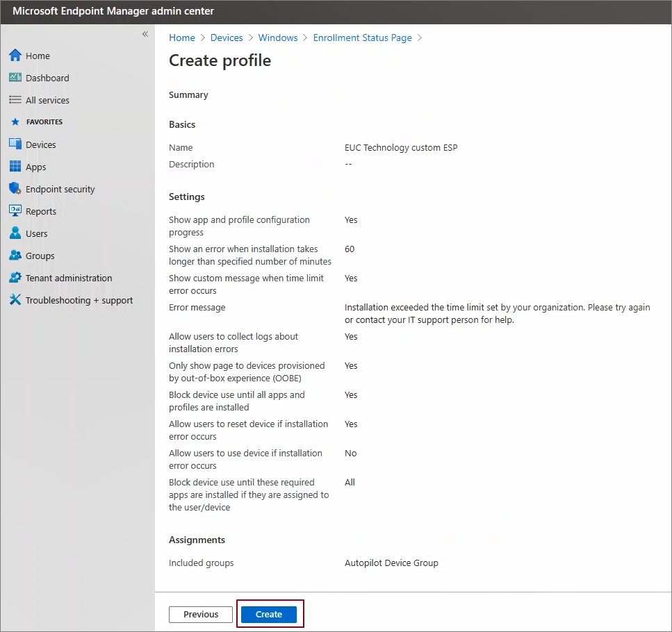Screen dimensions: 672x632
Task: Click the Users person icon
Action: pos(15,233)
